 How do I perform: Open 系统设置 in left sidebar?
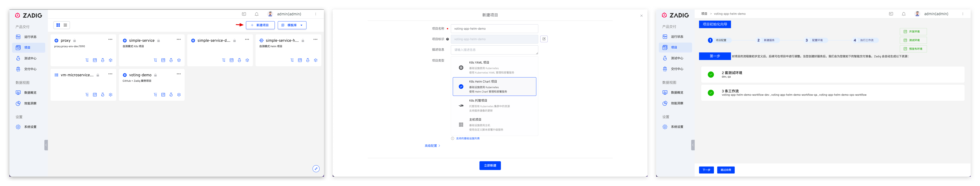pos(30,127)
